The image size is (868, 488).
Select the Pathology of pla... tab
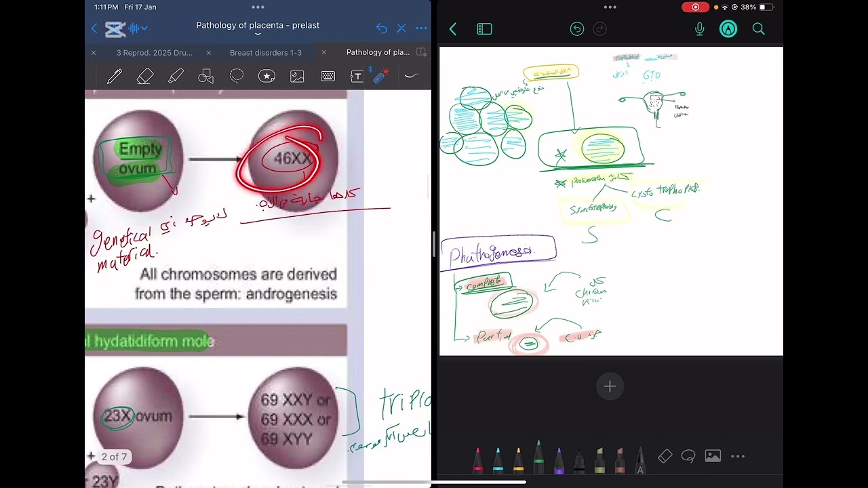(x=378, y=52)
